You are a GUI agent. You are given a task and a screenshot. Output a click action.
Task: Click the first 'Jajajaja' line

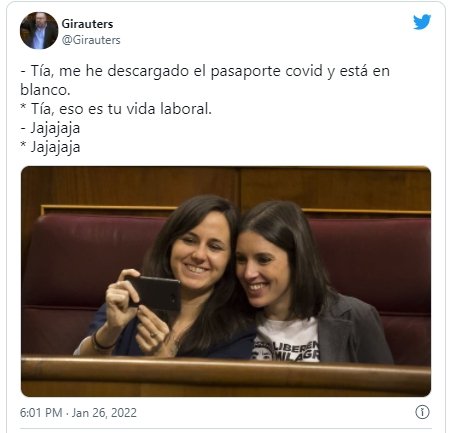pyautogui.click(x=50, y=129)
